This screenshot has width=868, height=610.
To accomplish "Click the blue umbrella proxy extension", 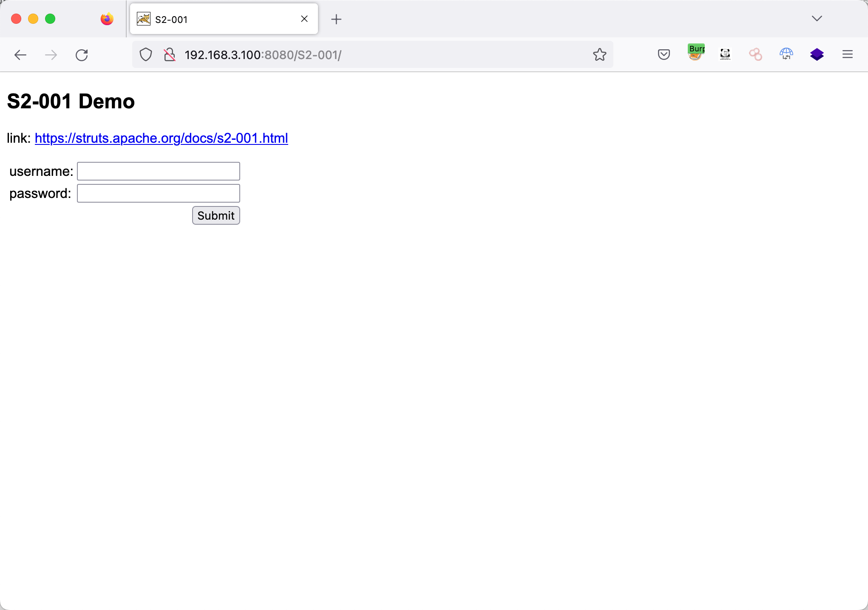I will (786, 54).
